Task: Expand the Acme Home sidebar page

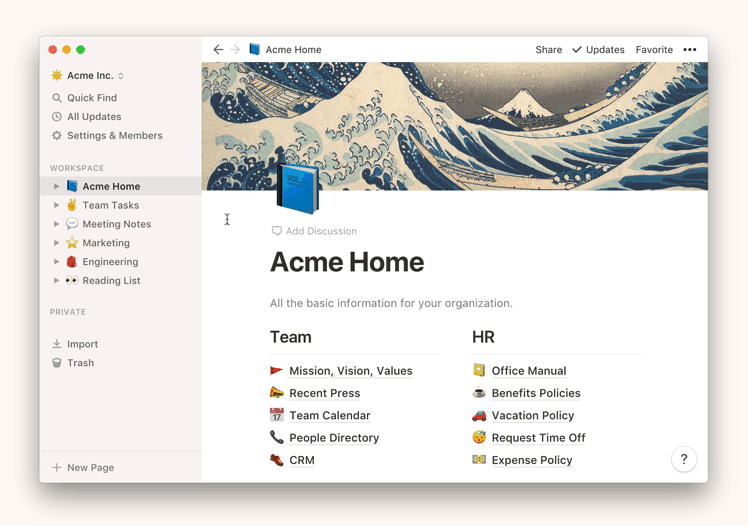Action: 56,186
